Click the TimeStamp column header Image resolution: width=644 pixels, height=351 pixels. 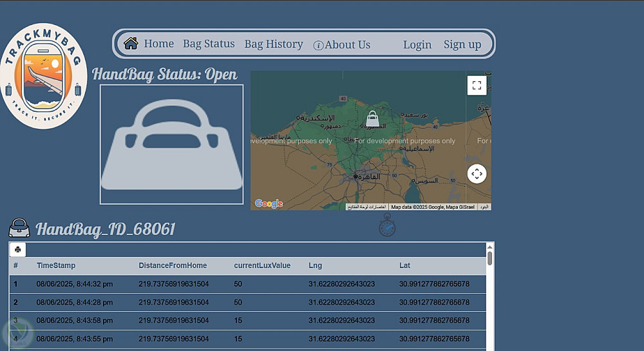(56, 265)
